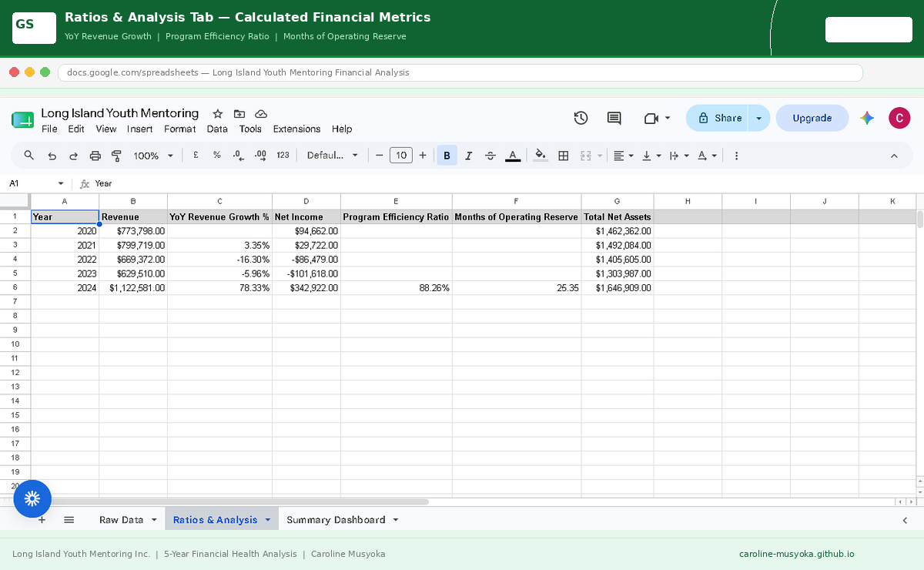924x570 pixels.
Task: Click the blue floating snowflake button
Action: pyautogui.click(x=32, y=498)
